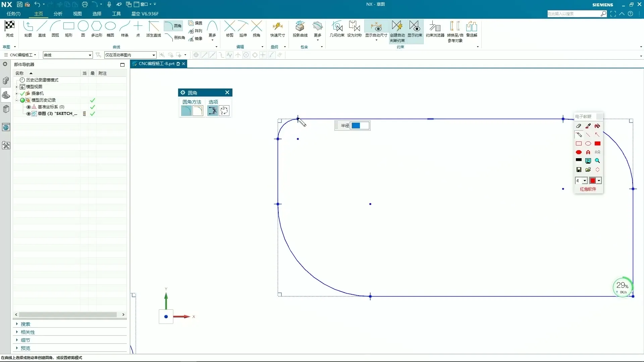Open the 曲线 selection filter dropdown
This screenshot has height=362, width=644.
tap(90, 55)
